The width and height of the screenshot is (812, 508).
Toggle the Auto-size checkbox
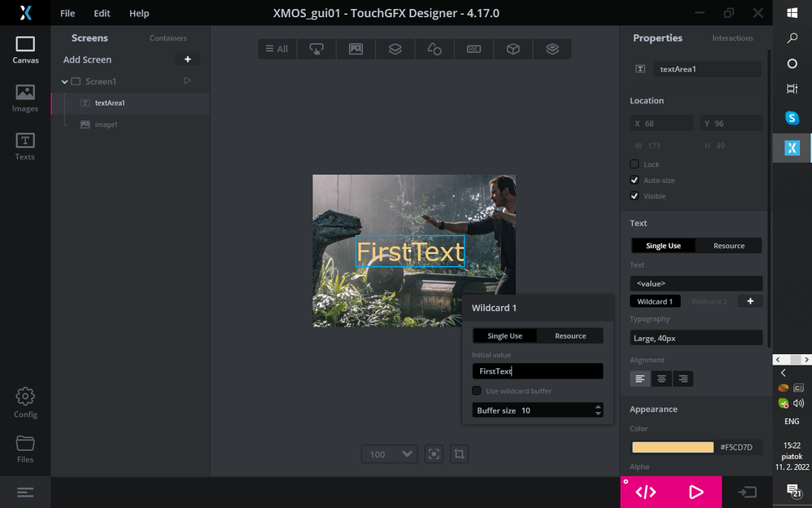[635, 180]
